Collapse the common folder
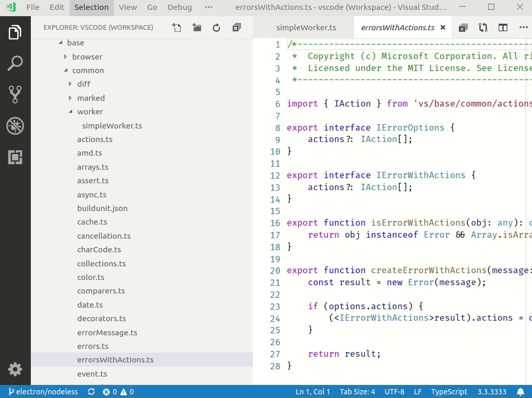Screen dimensions: 532x398 (66, 70)
